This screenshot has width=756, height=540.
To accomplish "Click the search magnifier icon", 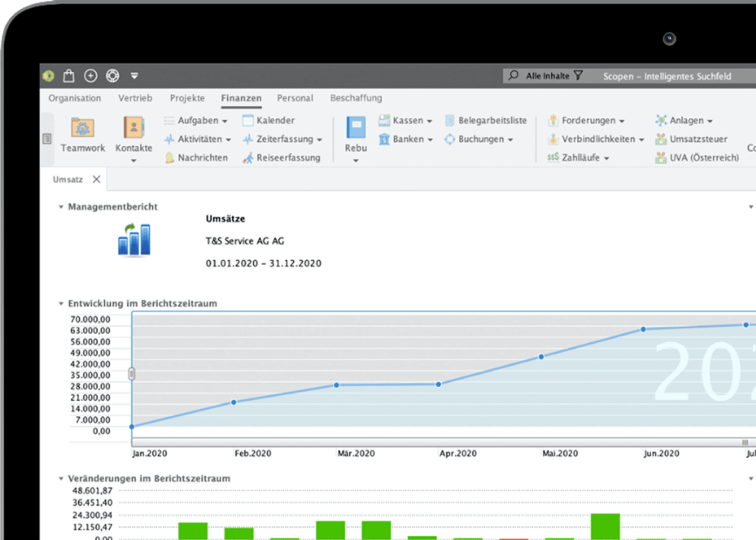I will click(x=513, y=75).
